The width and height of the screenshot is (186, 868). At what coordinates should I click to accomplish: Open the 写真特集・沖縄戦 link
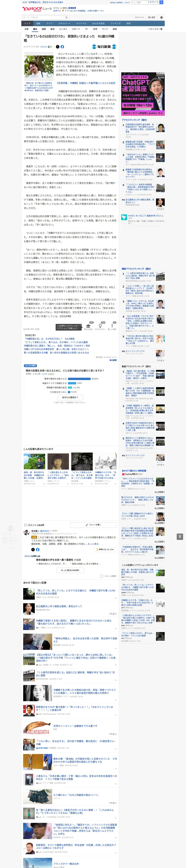pyautogui.click(x=86, y=83)
